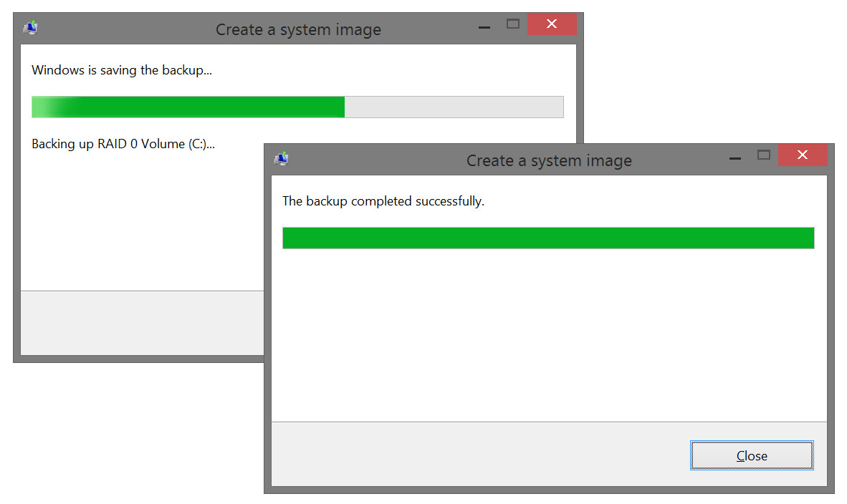Click 'The backup completed successfully.' text
This screenshot has height=504, width=847.
(x=383, y=201)
